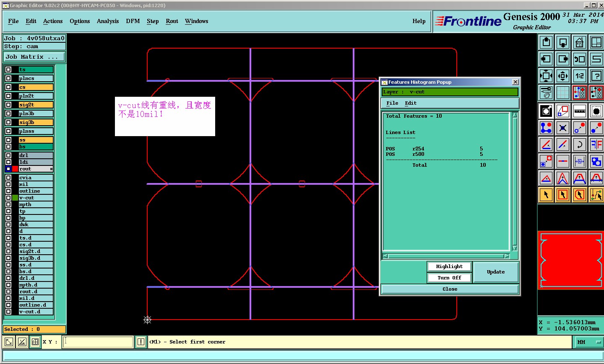
Task: Toggle the mpth layer checkbox
Action: (8, 204)
